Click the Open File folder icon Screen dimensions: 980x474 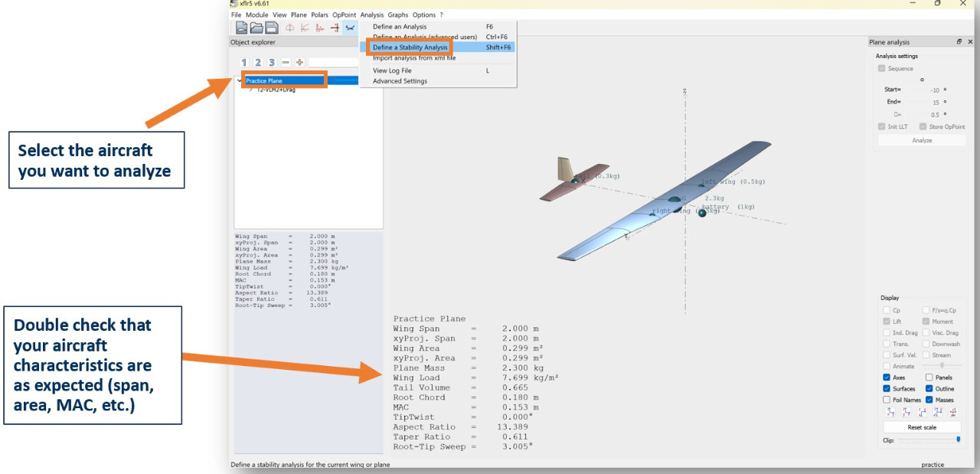pyautogui.click(x=256, y=28)
